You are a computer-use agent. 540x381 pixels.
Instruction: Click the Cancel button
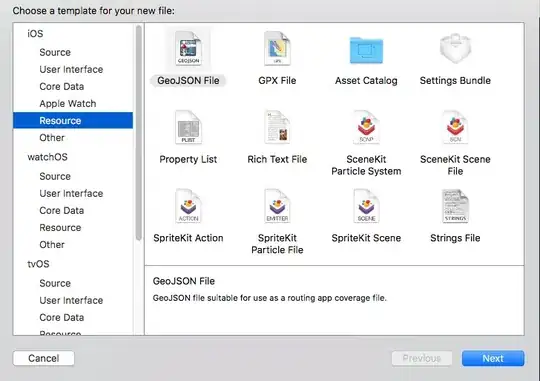click(x=43, y=358)
